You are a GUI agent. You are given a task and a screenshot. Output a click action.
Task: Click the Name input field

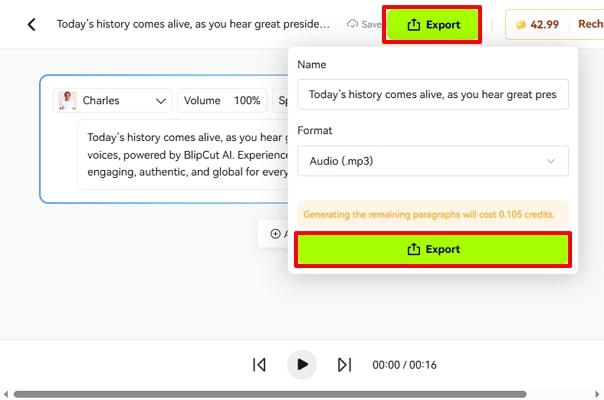pos(433,94)
